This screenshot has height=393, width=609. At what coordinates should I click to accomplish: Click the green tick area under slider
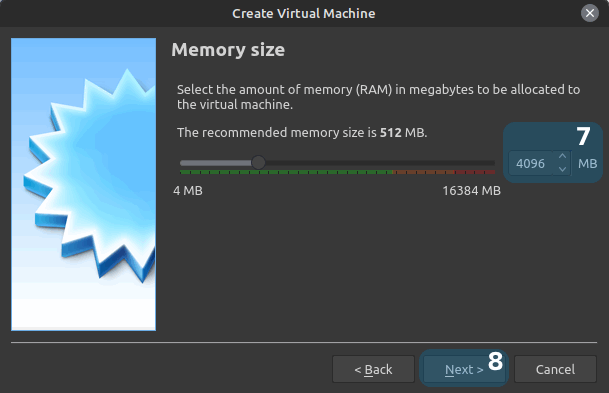pos(287,172)
